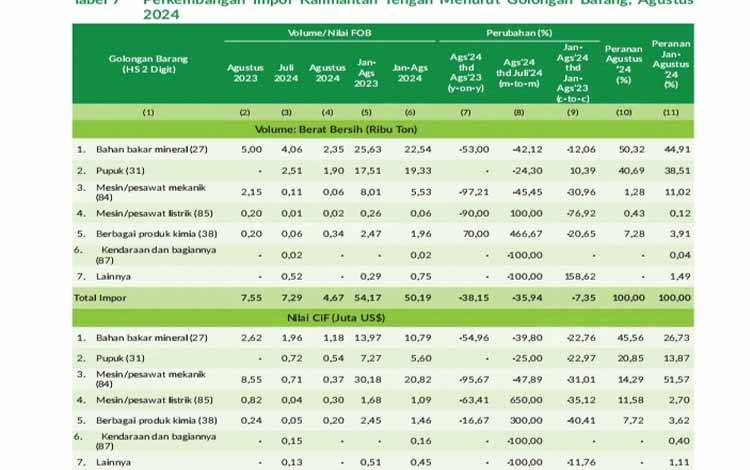Click 'Nilai CIF (Juta US$)' section heading
Screen dimensions: 750x470
(x=336, y=318)
